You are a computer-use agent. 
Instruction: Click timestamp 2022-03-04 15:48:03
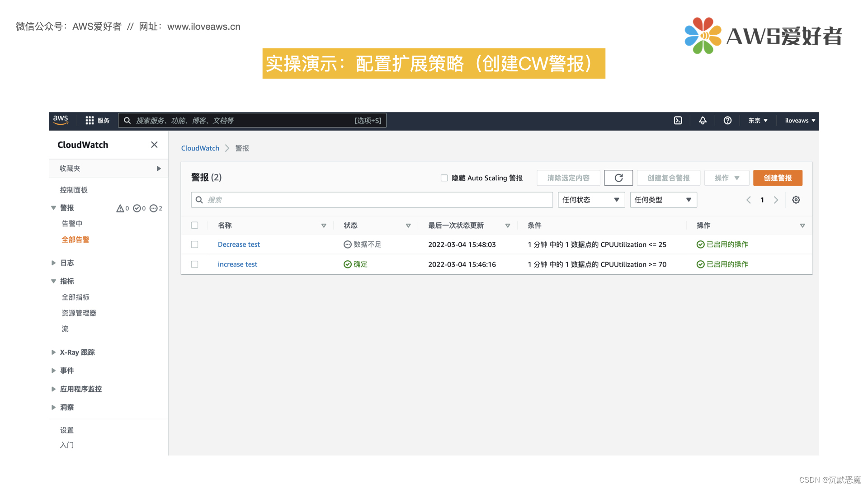462,244
